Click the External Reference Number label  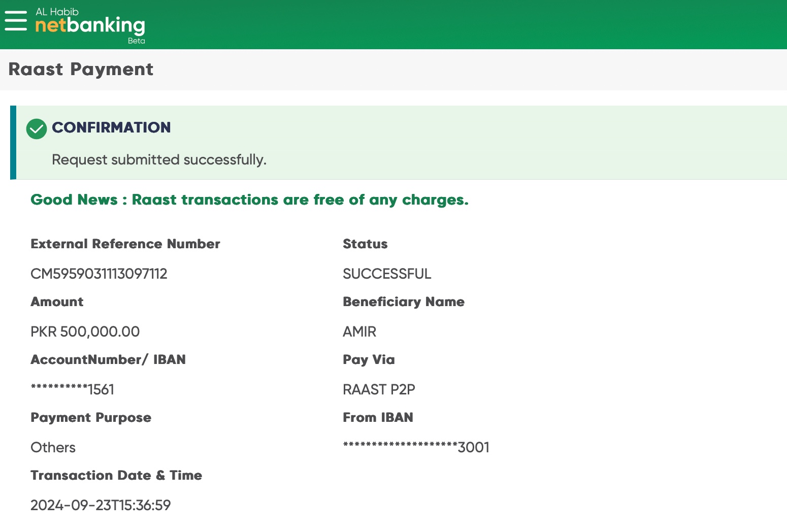pyautogui.click(x=125, y=244)
